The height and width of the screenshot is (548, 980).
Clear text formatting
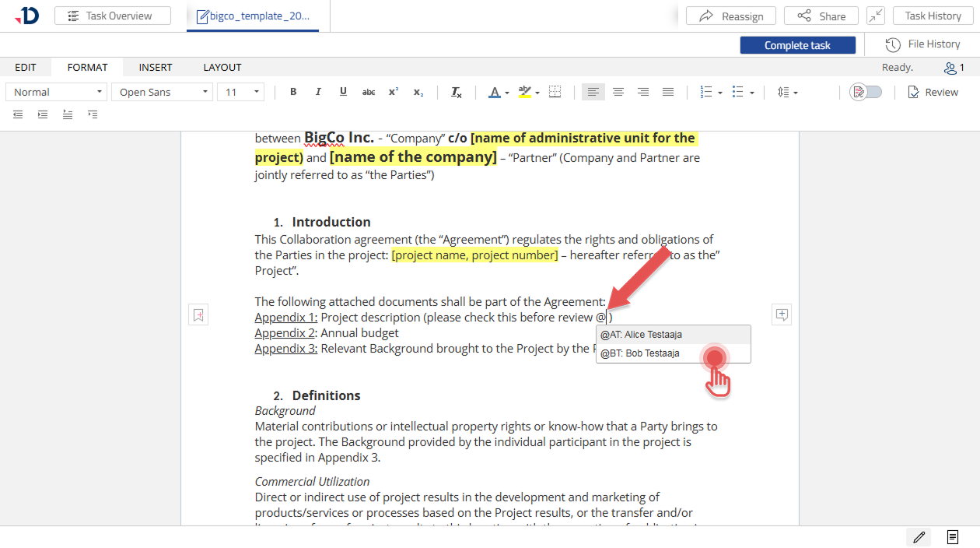(457, 92)
